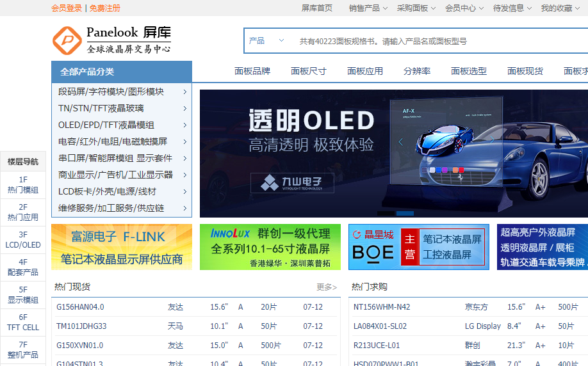Select the second blue banner carousel indicator

tap(405, 214)
